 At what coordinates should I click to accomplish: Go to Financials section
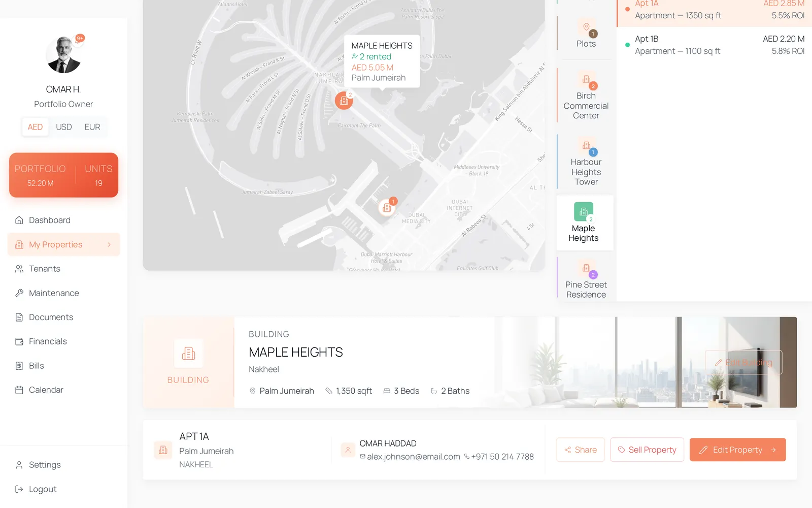64,341
